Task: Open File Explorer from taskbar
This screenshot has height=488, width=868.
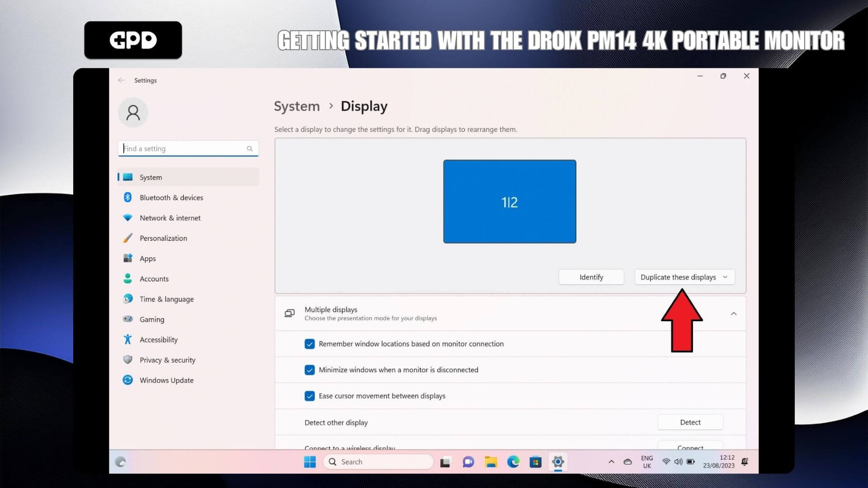Action: coord(491,462)
